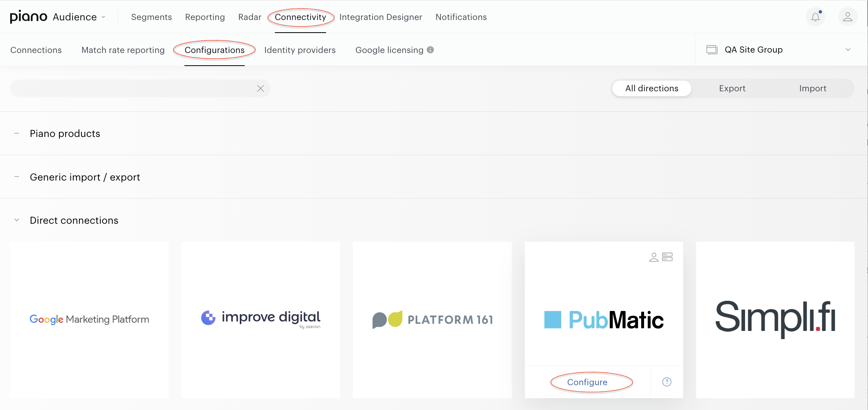Viewport: 868px width, 410px height.
Task: Select the All directions filter
Action: (652, 88)
